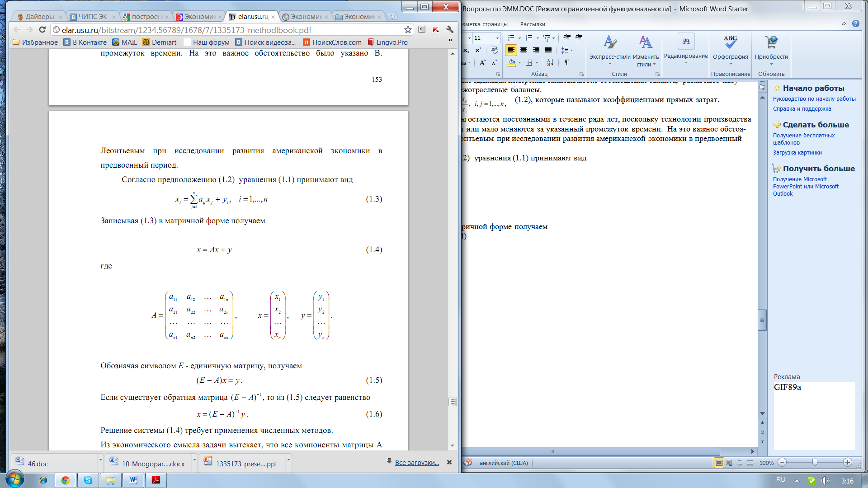The image size is (868, 488).
Task: Increase paragraph indent in Word
Action: [x=579, y=38]
